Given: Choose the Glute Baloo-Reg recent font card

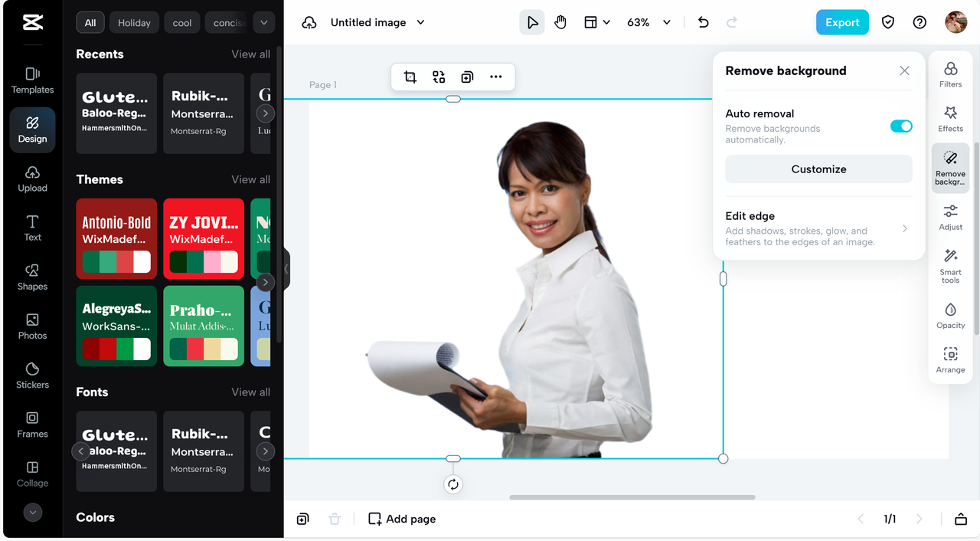Looking at the screenshot, I should pyautogui.click(x=116, y=113).
